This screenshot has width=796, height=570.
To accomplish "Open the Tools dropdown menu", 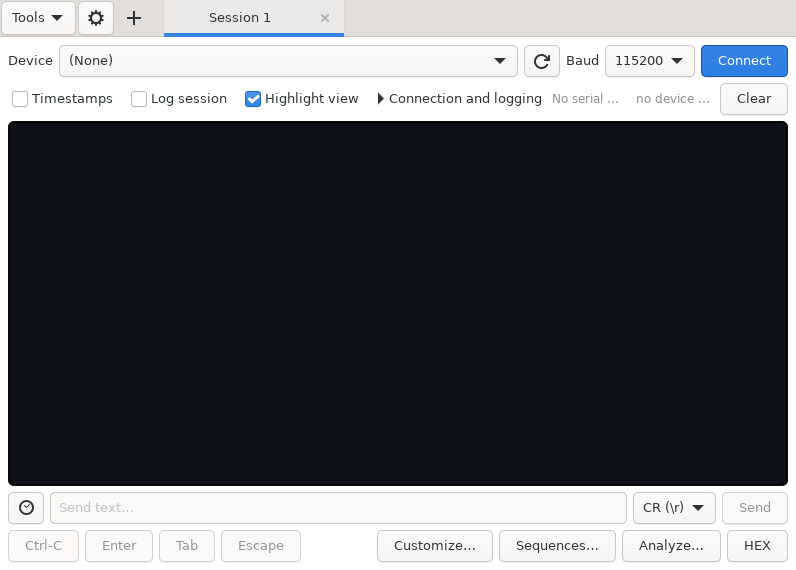I will coord(38,18).
